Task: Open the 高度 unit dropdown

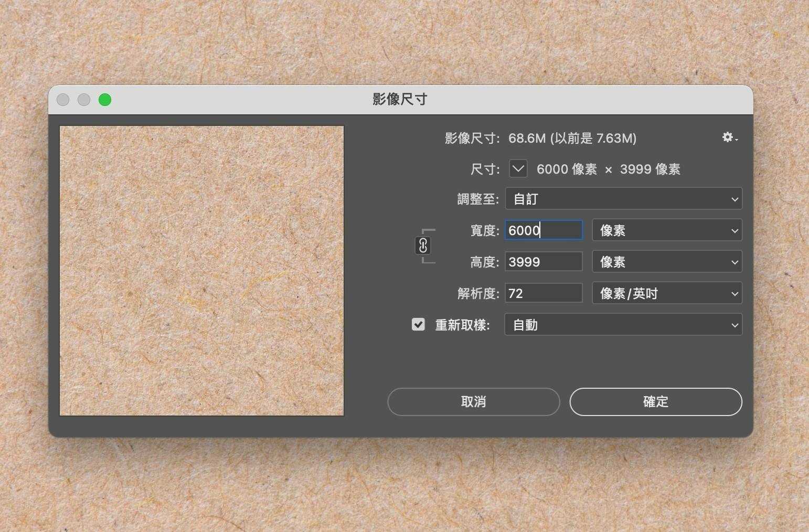Action: tap(667, 262)
